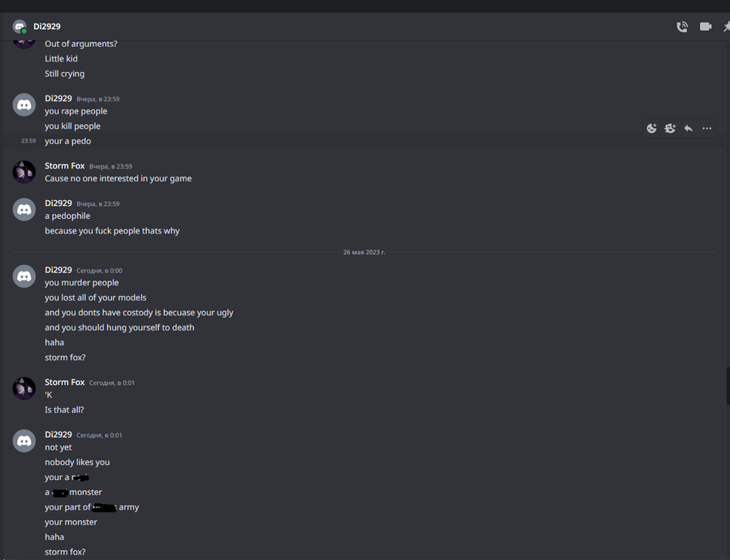Image resolution: width=730 pixels, height=560 pixels.
Task: Open Di2929's avatar beside the Сегодня, в 0:00 messages
Action: click(x=24, y=276)
